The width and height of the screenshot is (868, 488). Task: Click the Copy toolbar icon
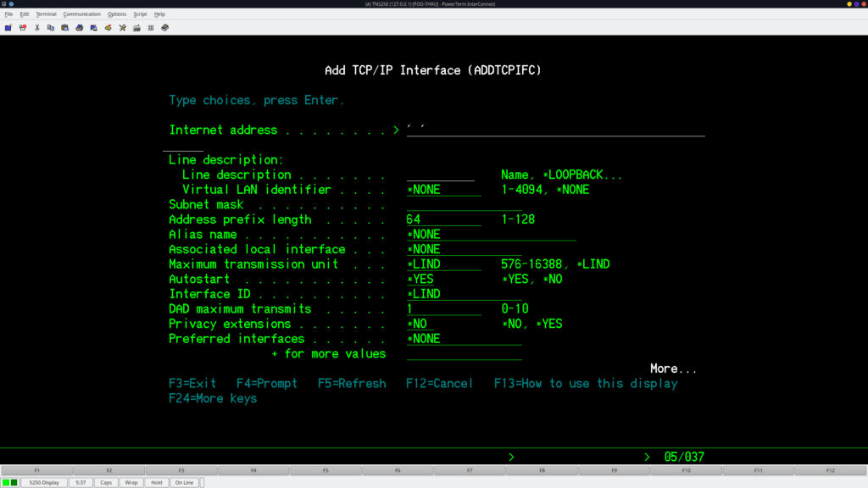click(51, 28)
